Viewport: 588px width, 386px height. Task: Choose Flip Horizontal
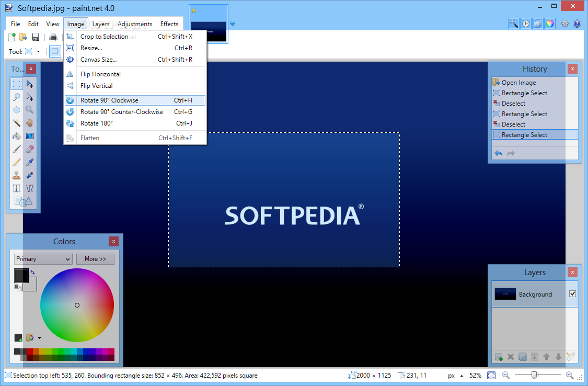[x=135, y=74]
